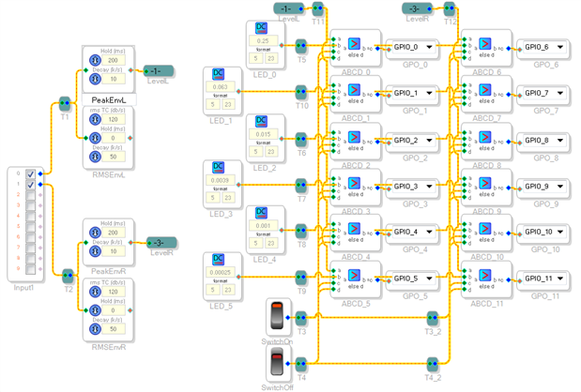
Task: Click rms TC 120 field in RMSEnvR
Action: pos(114,292)
